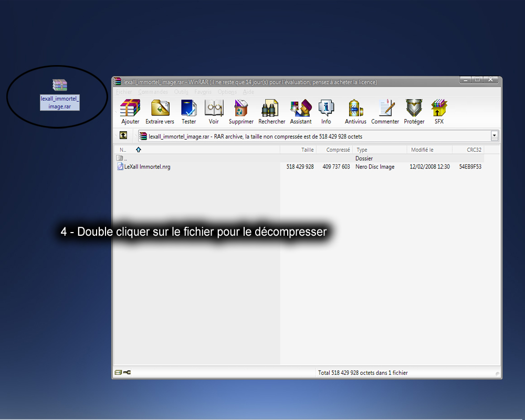525x420 pixels.
Task: Click the WinRAR title bar icon
Action: (x=117, y=81)
